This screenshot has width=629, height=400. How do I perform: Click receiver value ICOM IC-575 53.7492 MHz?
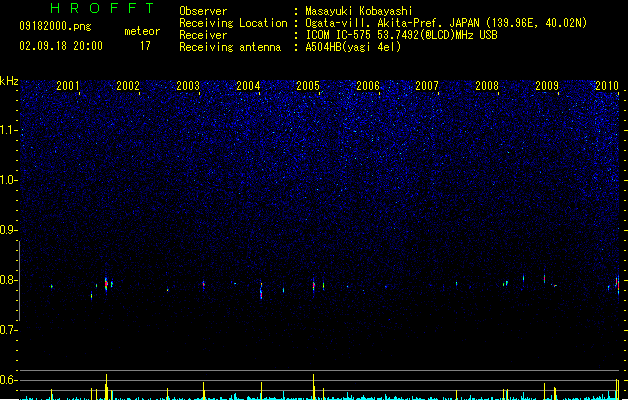pyautogui.click(x=401, y=35)
